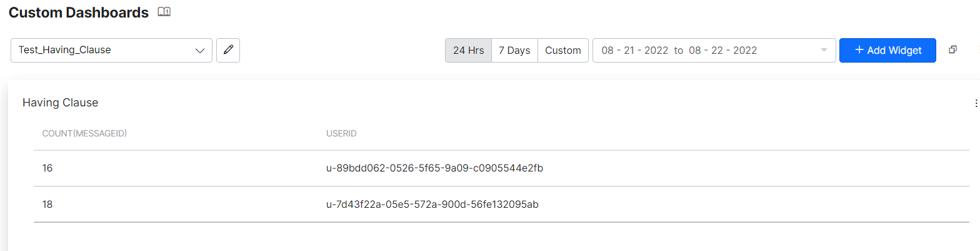Sort by the COUNT(MESSAGEID) column header
The height and width of the screenshot is (251, 980).
click(85, 133)
